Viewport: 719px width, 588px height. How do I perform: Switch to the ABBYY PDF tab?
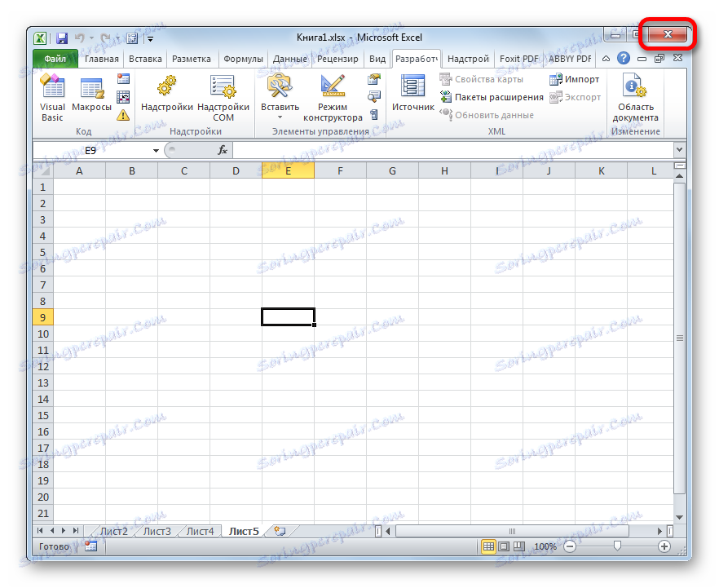pos(570,59)
